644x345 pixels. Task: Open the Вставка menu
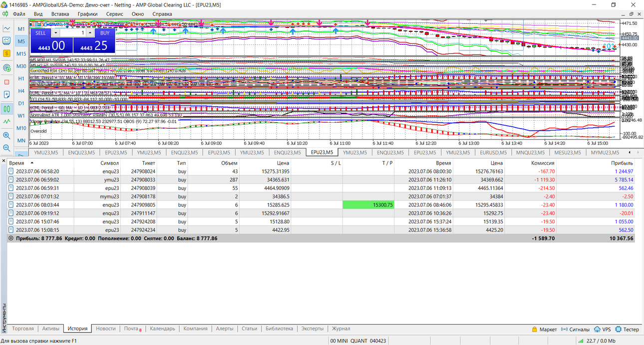click(60, 14)
